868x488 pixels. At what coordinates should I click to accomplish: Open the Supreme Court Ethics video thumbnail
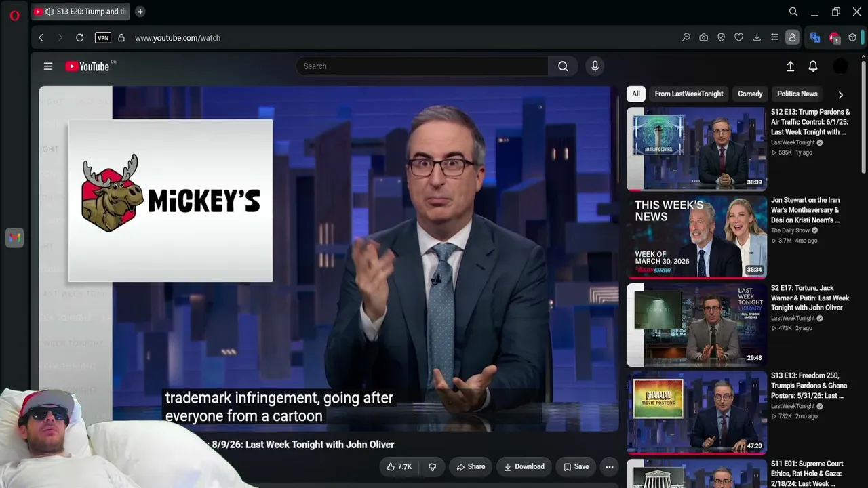[x=696, y=474]
